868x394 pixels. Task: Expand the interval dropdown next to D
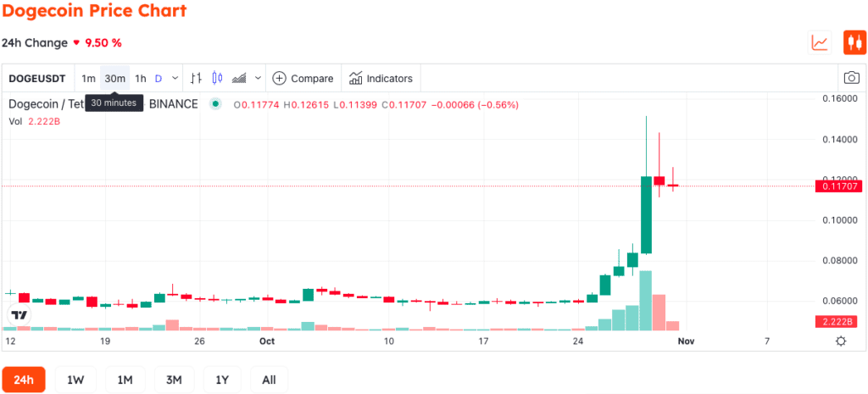(x=175, y=78)
